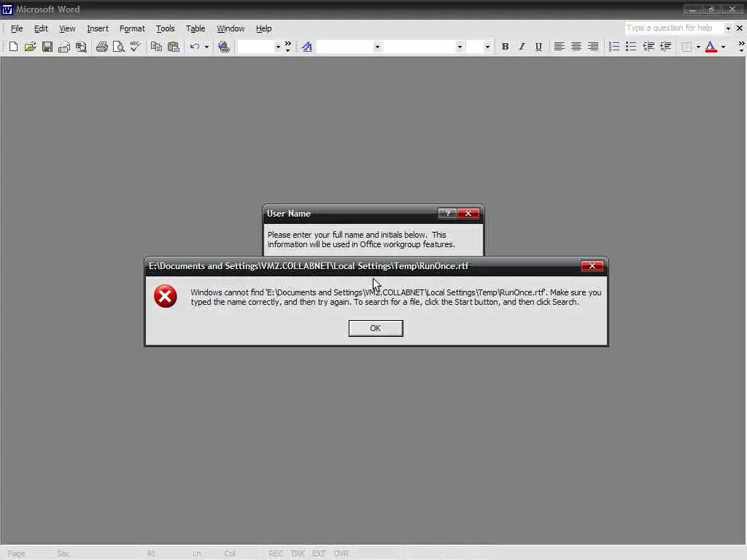This screenshot has width=747, height=560.
Task: Click Decrease Indent icon
Action: click(x=649, y=47)
